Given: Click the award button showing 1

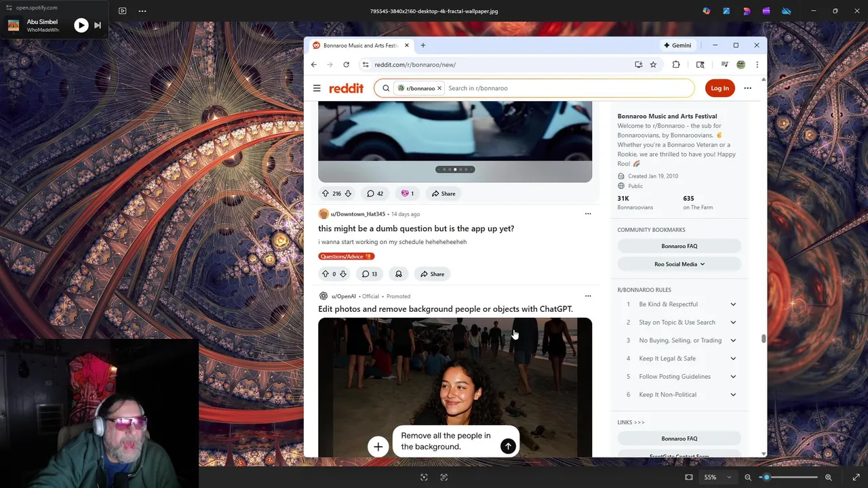Looking at the screenshot, I should click(408, 194).
